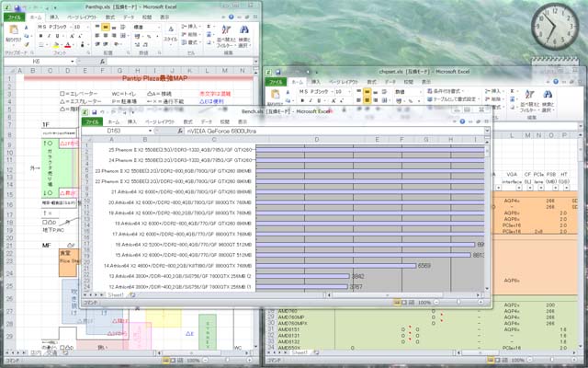The height and width of the screenshot is (368, 588).
Task: Click the fx insert function icon in the Pantip window
Action: (x=102, y=62)
